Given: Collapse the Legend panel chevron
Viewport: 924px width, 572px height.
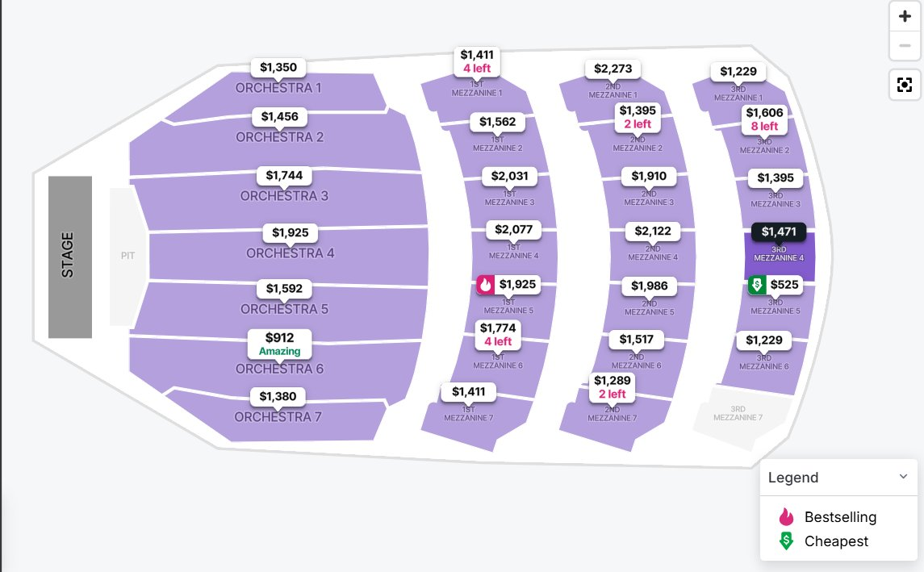Looking at the screenshot, I should [x=903, y=477].
